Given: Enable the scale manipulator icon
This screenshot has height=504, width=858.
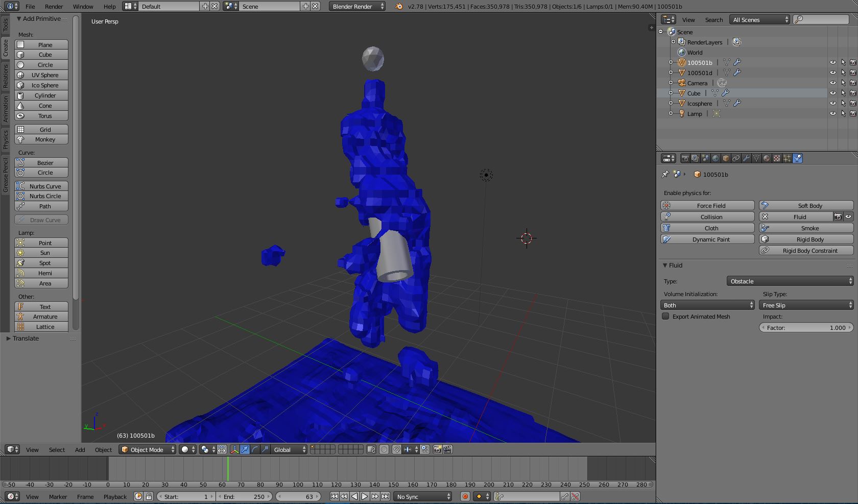Looking at the screenshot, I should [265, 449].
